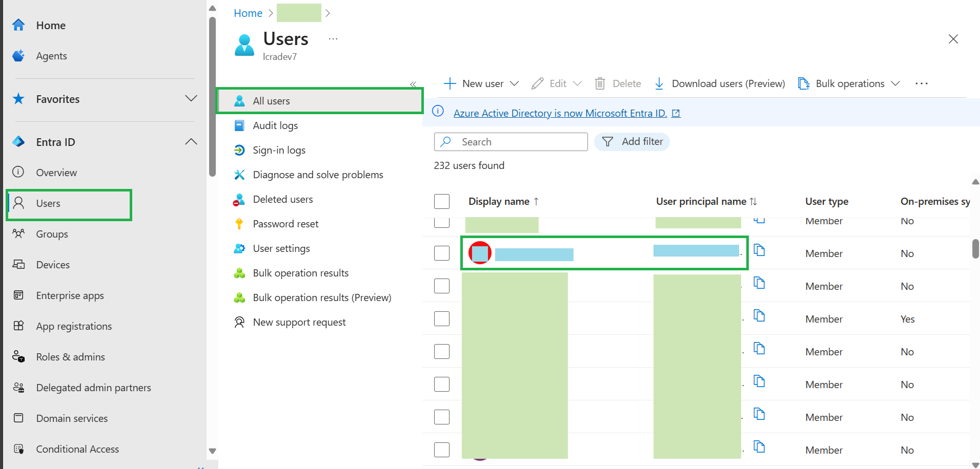Screen dimensions: 980x469
Task: Click the Domain services icon
Action: [18, 418]
